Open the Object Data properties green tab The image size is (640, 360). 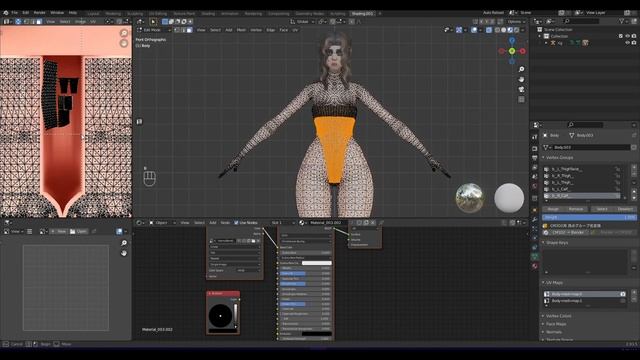click(x=535, y=257)
